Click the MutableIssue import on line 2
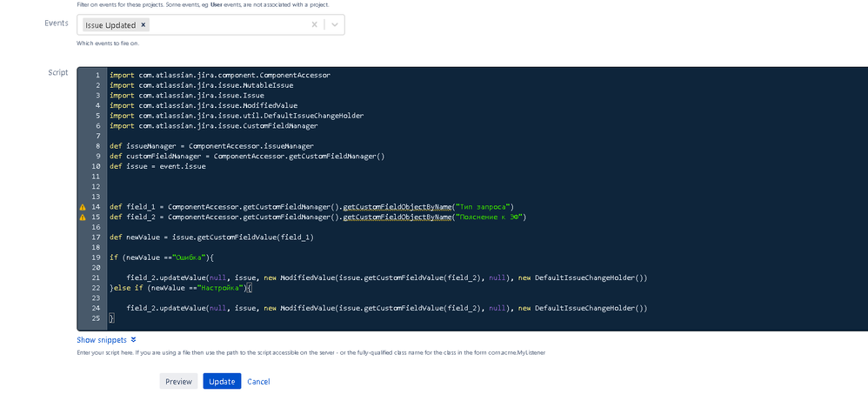 (202, 85)
